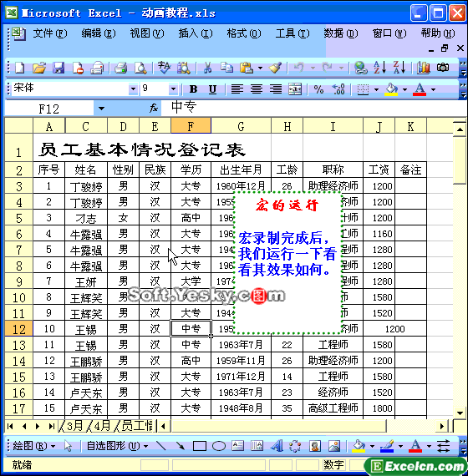Select the Arrow drawing tool
The image size is (468, 476).
(x=181, y=446)
